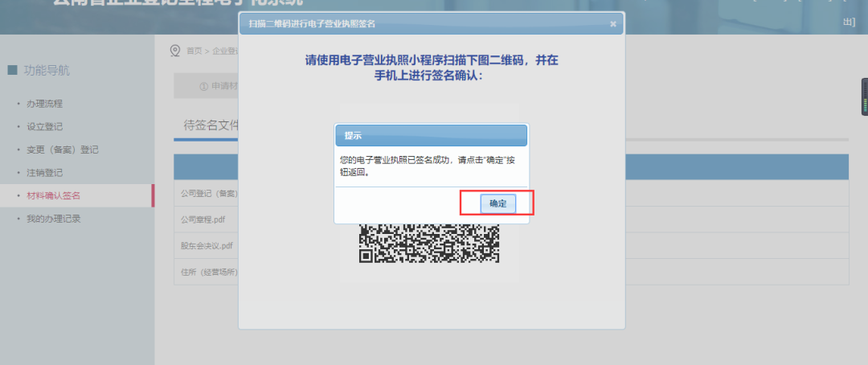Image resolution: width=868 pixels, height=365 pixels.
Task: Select the 待签名文件 tab
Action: click(211, 125)
